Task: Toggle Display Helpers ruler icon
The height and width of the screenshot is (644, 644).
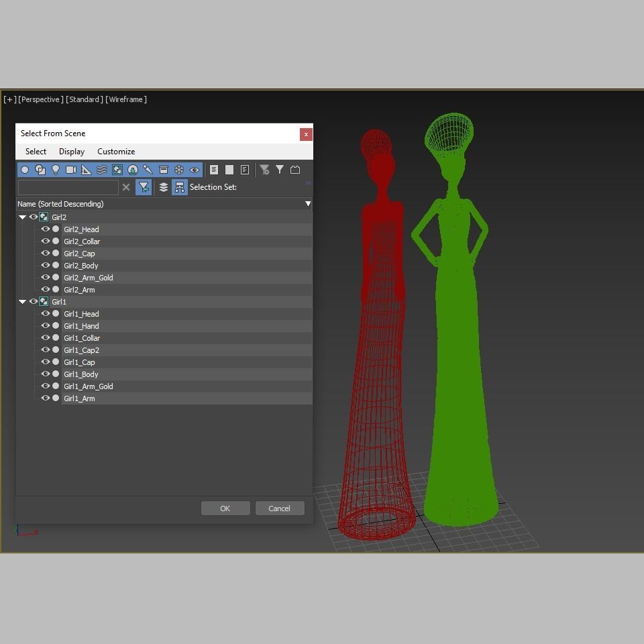Action: pyautogui.click(x=87, y=170)
